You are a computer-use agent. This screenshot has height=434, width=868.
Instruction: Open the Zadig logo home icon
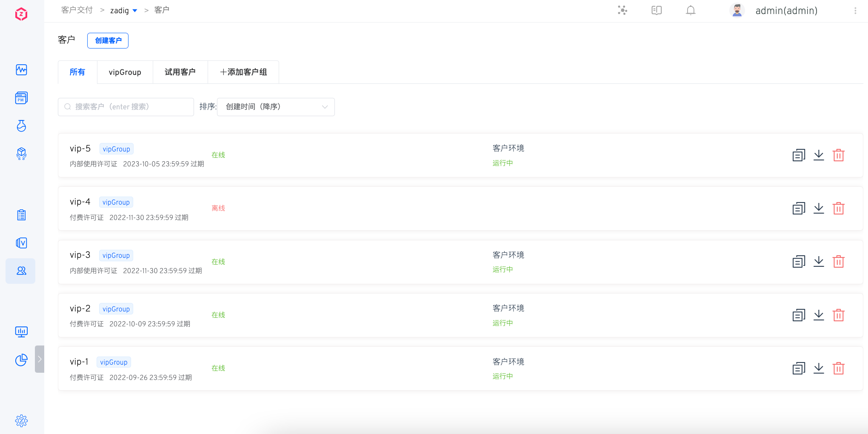[x=21, y=14]
